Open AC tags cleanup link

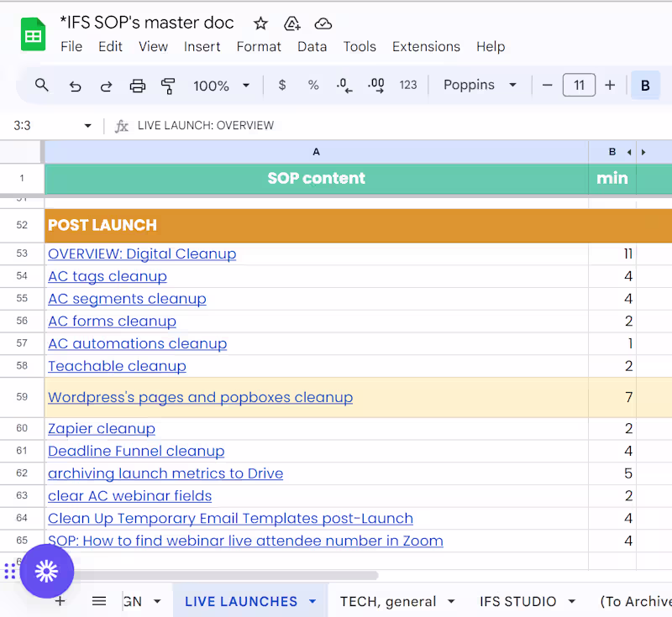coord(108,277)
